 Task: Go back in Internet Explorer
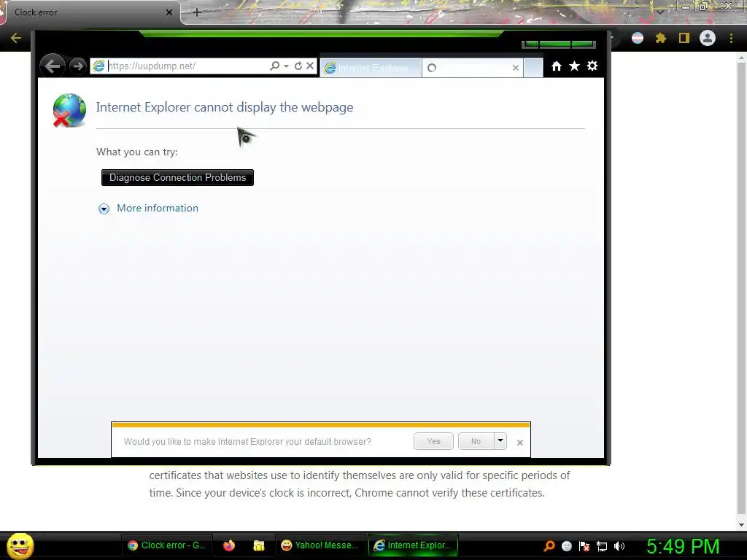point(53,66)
